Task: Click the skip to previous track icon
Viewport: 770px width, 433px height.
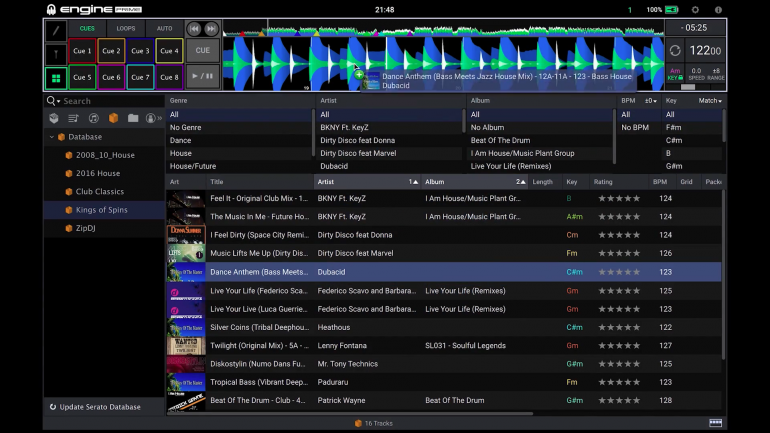Action: [x=194, y=29]
